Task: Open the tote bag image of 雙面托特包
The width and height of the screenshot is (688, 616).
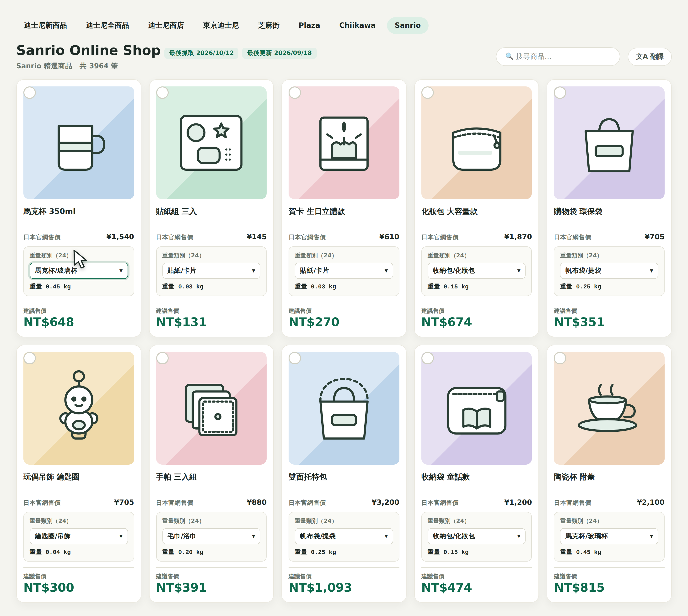Action: 344,408
